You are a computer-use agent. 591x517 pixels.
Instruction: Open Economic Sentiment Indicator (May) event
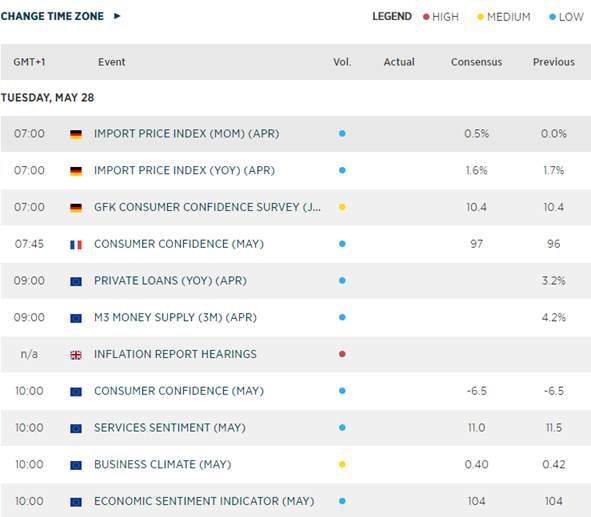coord(204,501)
